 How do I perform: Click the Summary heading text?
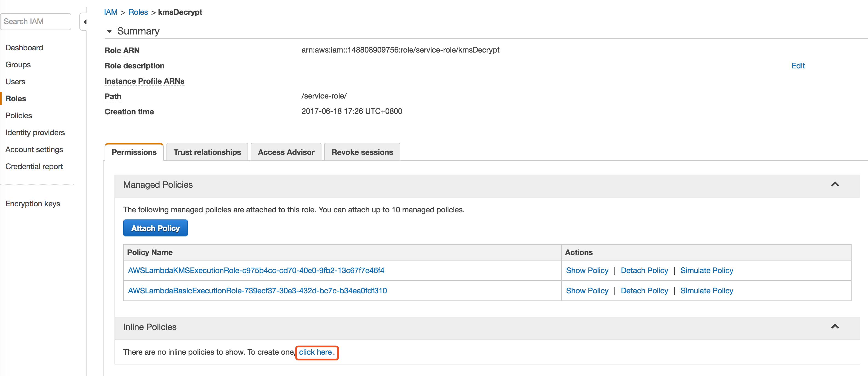tap(138, 31)
